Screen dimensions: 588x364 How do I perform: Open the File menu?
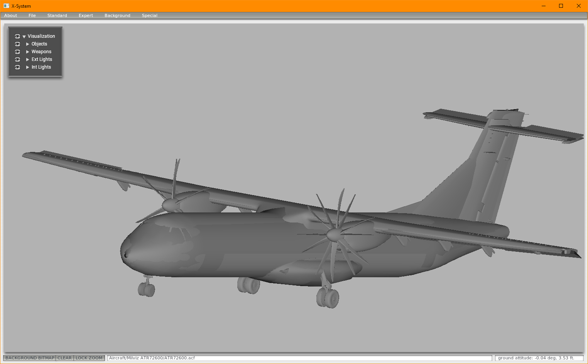[32, 15]
